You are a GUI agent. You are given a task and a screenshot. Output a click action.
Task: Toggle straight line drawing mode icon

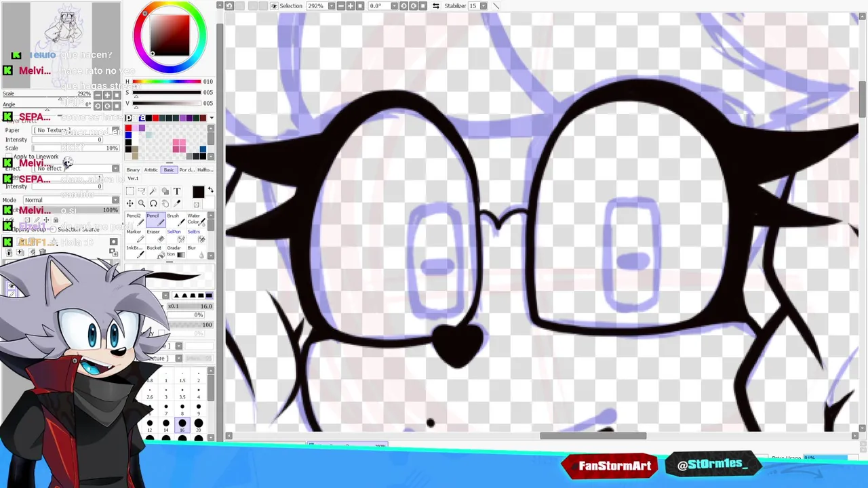tap(496, 5)
